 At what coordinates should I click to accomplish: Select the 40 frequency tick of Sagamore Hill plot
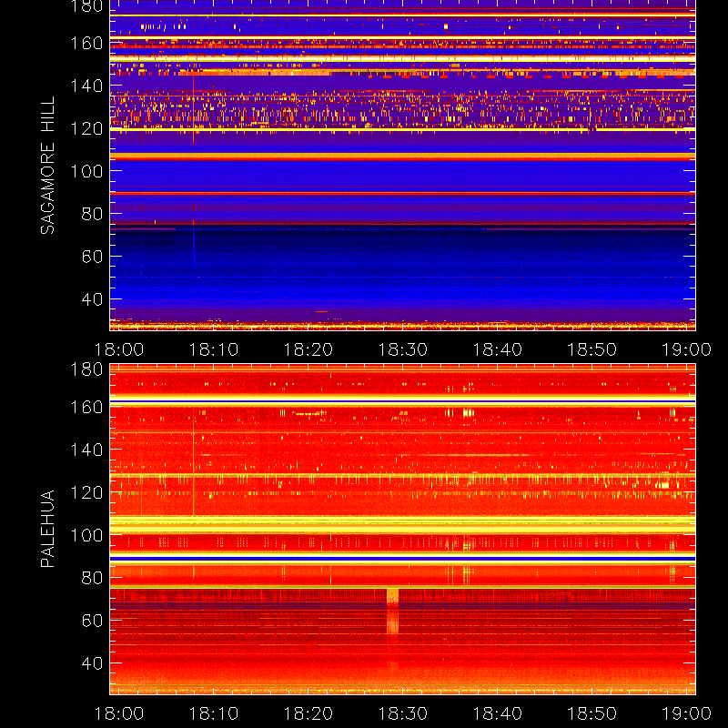tap(92, 299)
